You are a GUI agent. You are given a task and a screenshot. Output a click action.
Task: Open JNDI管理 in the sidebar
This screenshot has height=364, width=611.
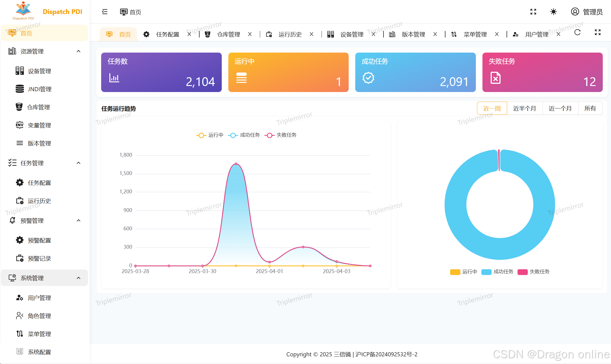[39, 89]
